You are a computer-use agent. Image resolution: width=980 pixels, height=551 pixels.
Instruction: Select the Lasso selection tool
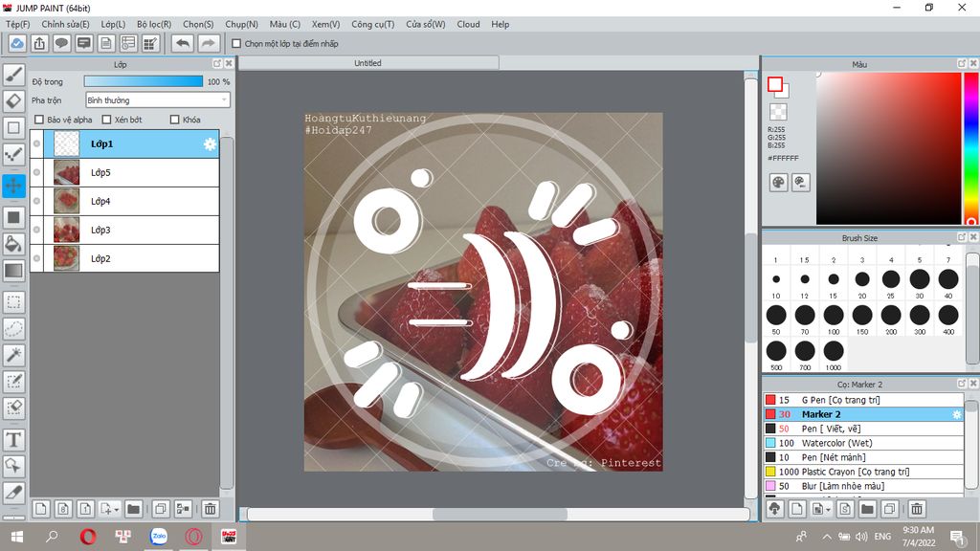coord(13,329)
